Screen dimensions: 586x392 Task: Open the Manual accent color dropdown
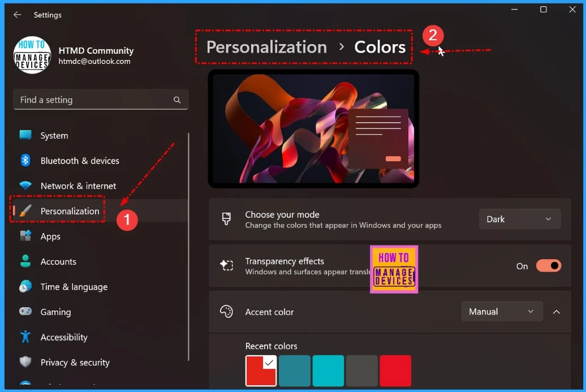pos(502,311)
